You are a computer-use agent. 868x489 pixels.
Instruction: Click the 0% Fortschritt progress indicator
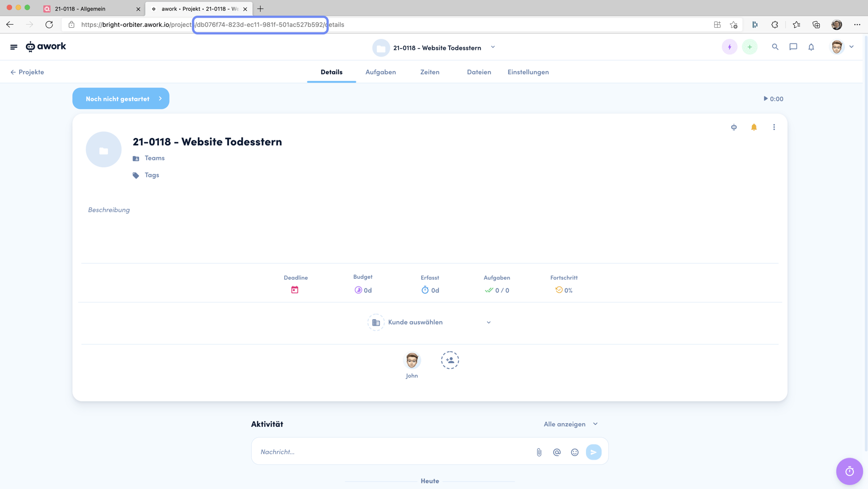(x=564, y=290)
